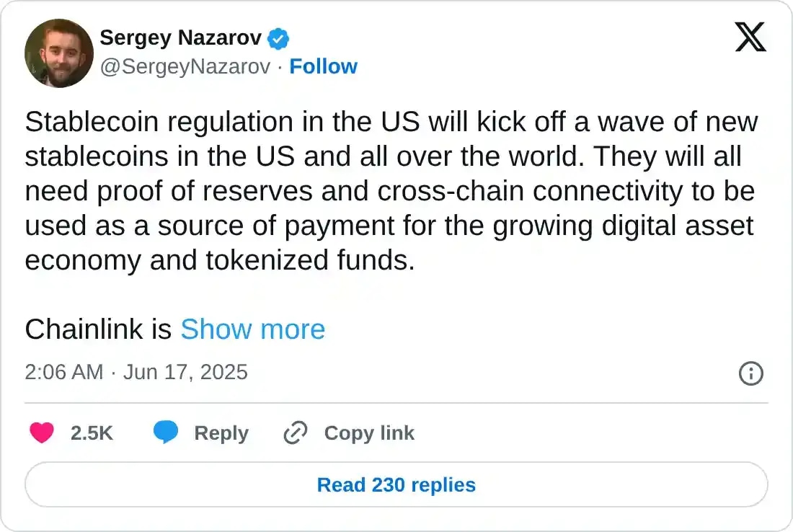The height and width of the screenshot is (532, 793).
Task: Click the stablecoin regulation tweet paragraph
Action: tap(389, 191)
